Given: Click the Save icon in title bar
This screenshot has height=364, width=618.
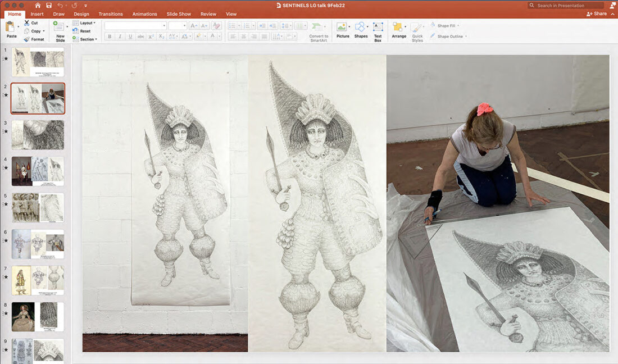Looking at the screenshot, I should (49, 5).
